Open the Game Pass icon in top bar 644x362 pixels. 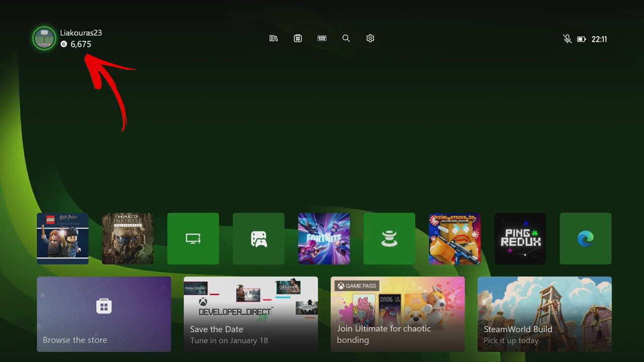[322, 38]
